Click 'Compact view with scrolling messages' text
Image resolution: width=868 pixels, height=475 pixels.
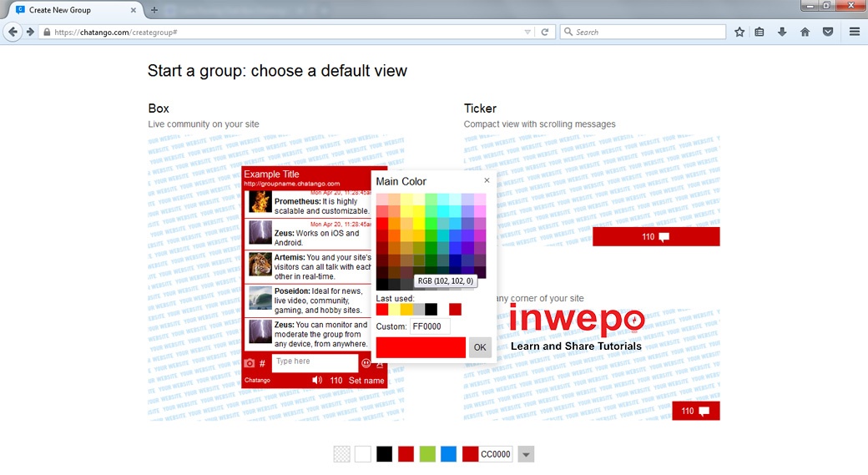(539, 124)
